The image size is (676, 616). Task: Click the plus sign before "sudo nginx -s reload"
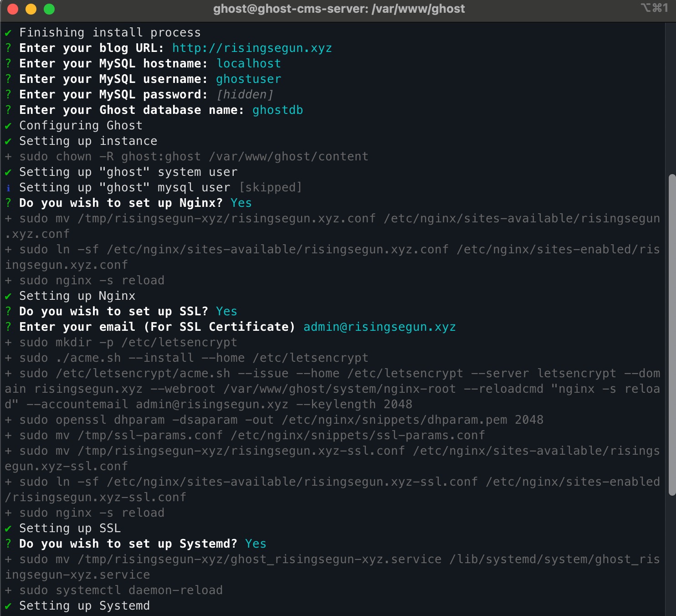pyautogui.click(x=8, y=280)
